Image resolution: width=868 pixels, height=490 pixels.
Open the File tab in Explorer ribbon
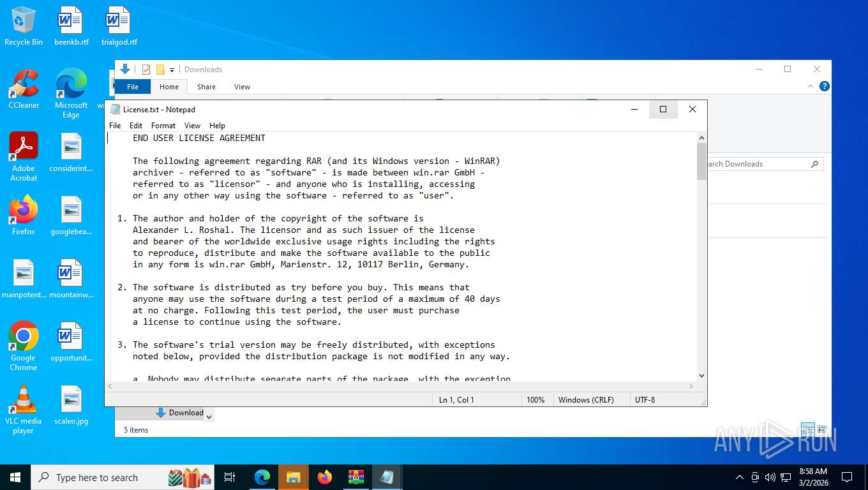(x=133, y=87)
